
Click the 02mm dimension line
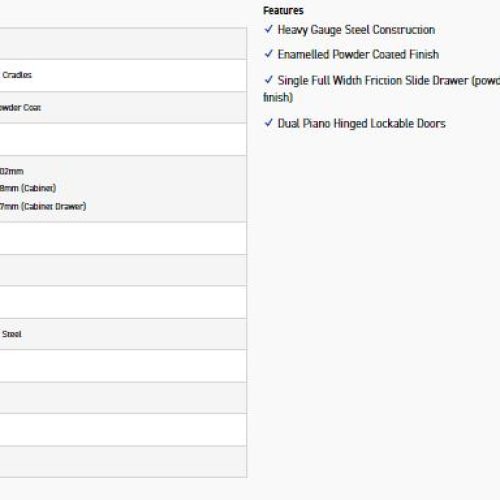pos(12,171)
